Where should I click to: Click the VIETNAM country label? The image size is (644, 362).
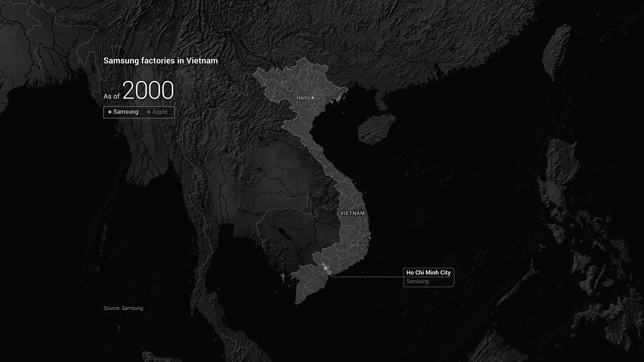coord(352,213)
